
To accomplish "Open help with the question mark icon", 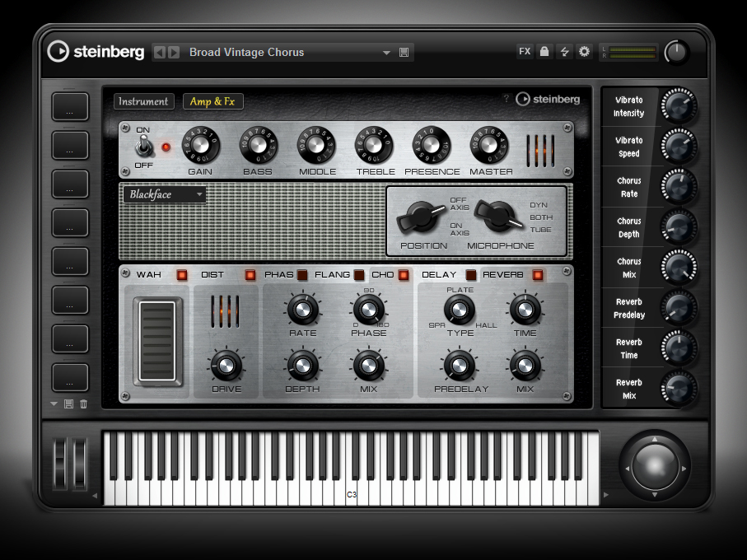I will click(x=507, y=99).
